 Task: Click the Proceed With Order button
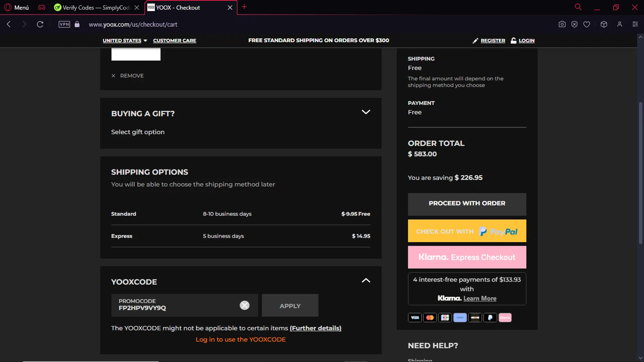point(467,204)
